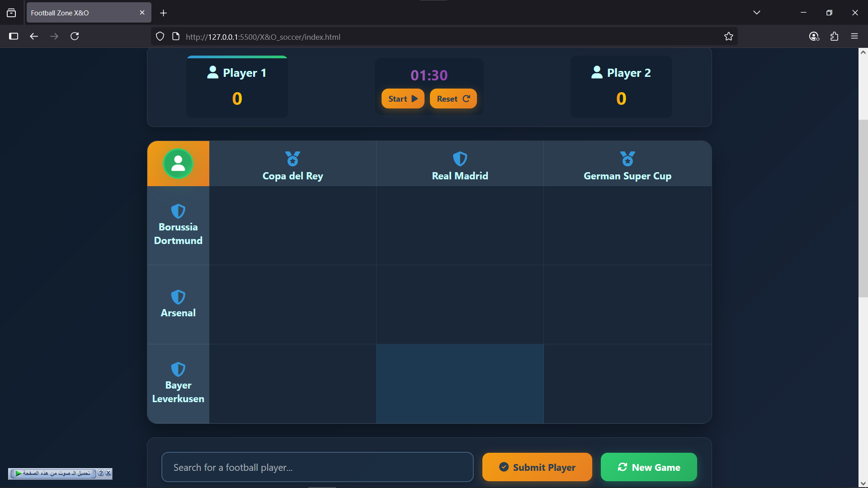Go back to the previous page

[34, 36]
